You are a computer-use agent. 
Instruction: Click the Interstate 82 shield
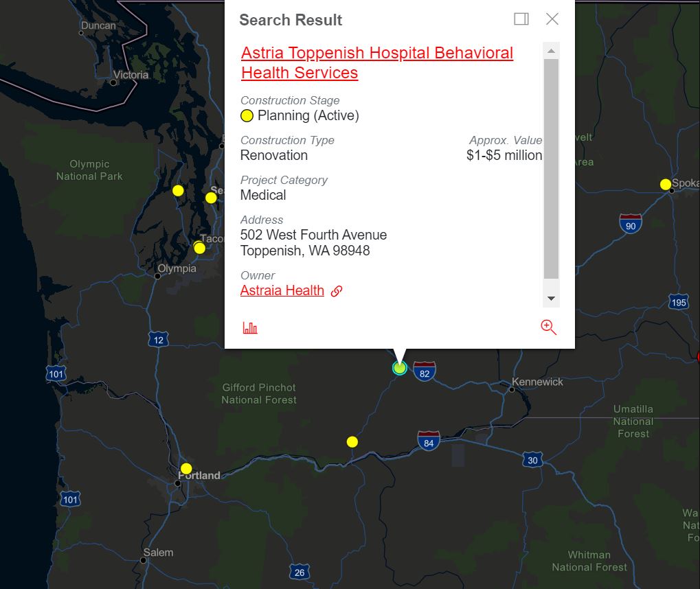pos(425,371)
